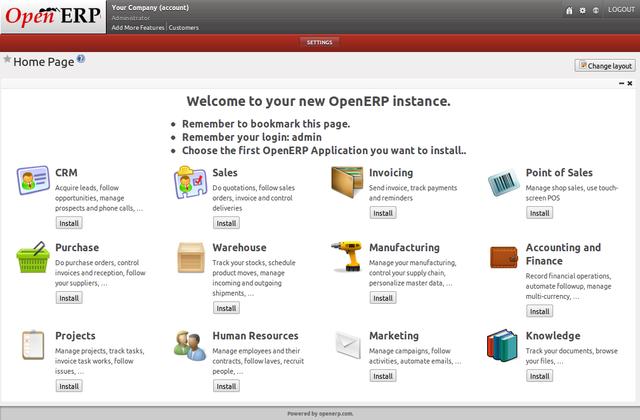Click the Manufacturing drill icon
This screenshot has width=640, height=420.
347,256
